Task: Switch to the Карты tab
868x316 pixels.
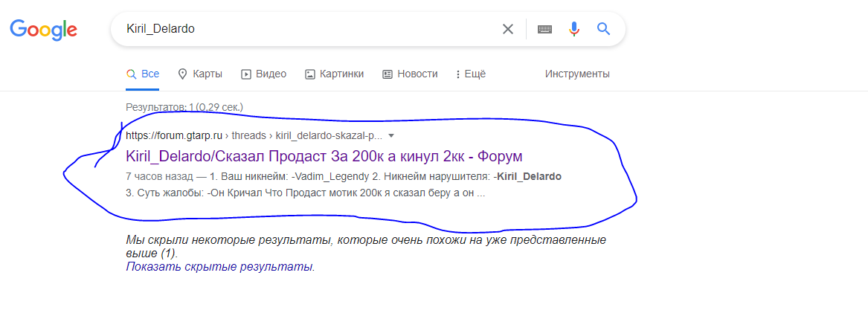Action: pyautogui.click(x=200, y=74)
